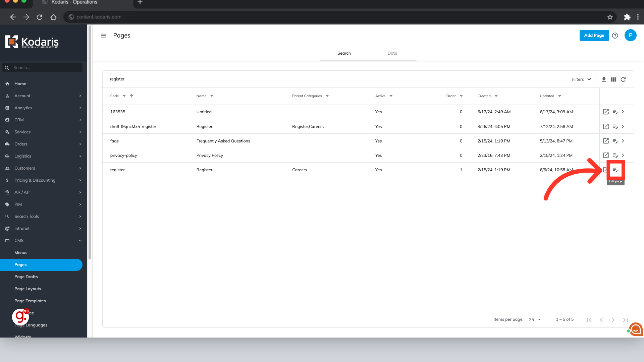
Task: Bookmark page with the star icon
Action: (x=610, y=17)
